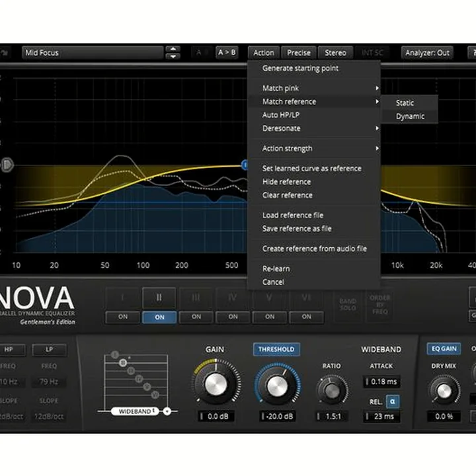This screenshot has width=476, height=476.
Task: Select band VI button
Action: [x=306, y=297]
